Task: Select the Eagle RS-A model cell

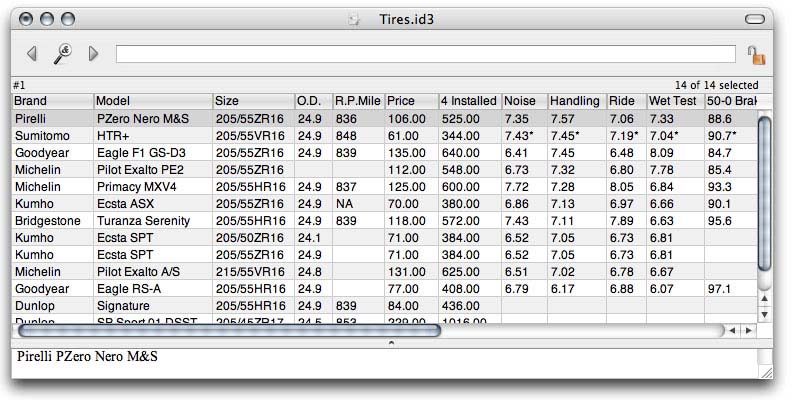Action: click(x=153, y=289)
